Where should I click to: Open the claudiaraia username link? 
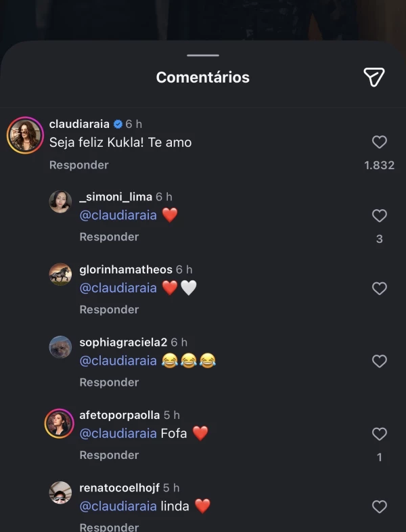(80, 125)
